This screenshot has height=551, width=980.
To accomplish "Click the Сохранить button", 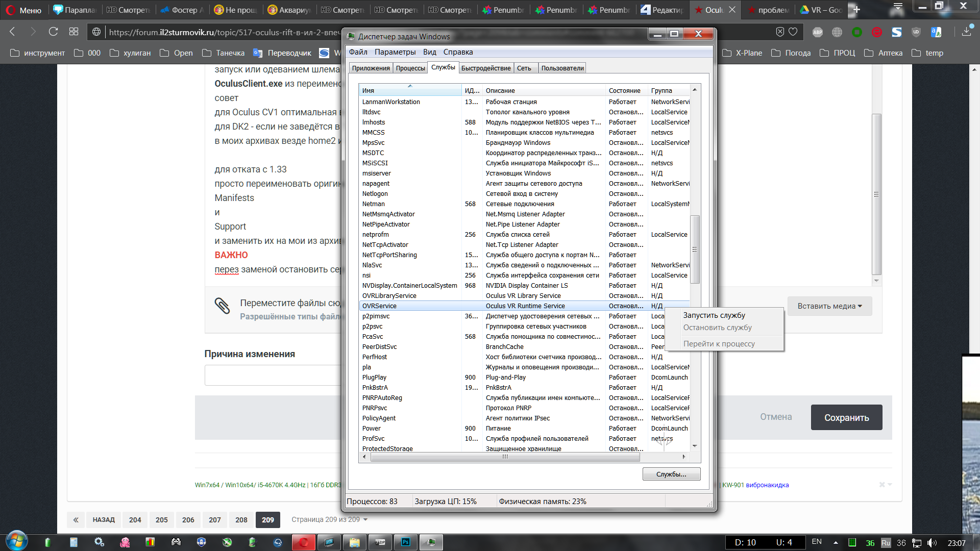I will coord(846,417).
